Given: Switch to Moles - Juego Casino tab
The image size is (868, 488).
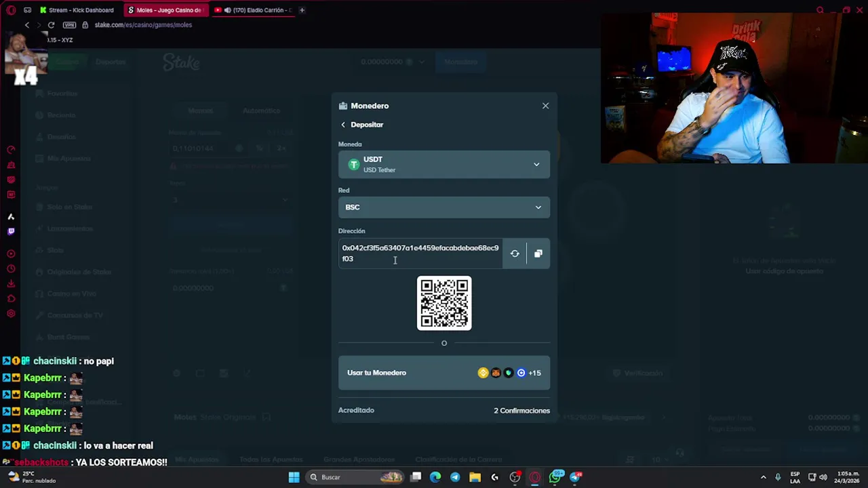Looking at the screenshot, I should click(x=165, y=10).
